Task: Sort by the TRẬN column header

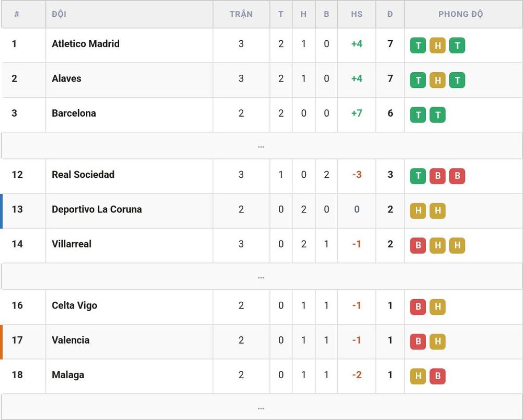Action: (241, 14)
